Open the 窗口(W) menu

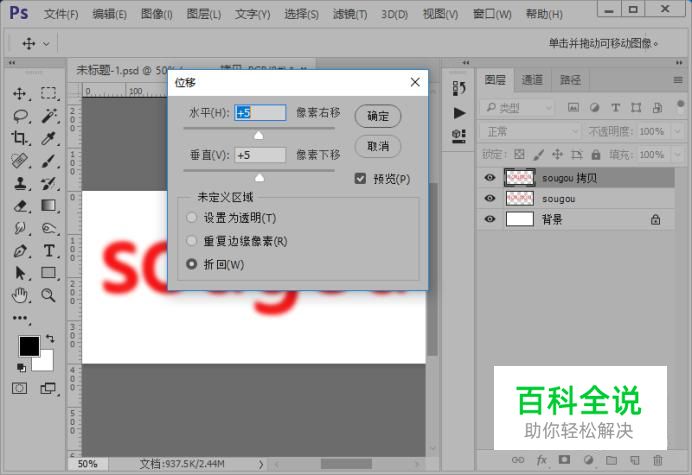click(x=492, y=14)
